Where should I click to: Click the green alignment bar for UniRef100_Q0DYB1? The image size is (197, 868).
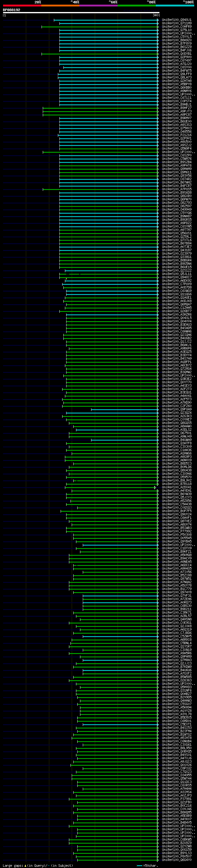(100, 54)
